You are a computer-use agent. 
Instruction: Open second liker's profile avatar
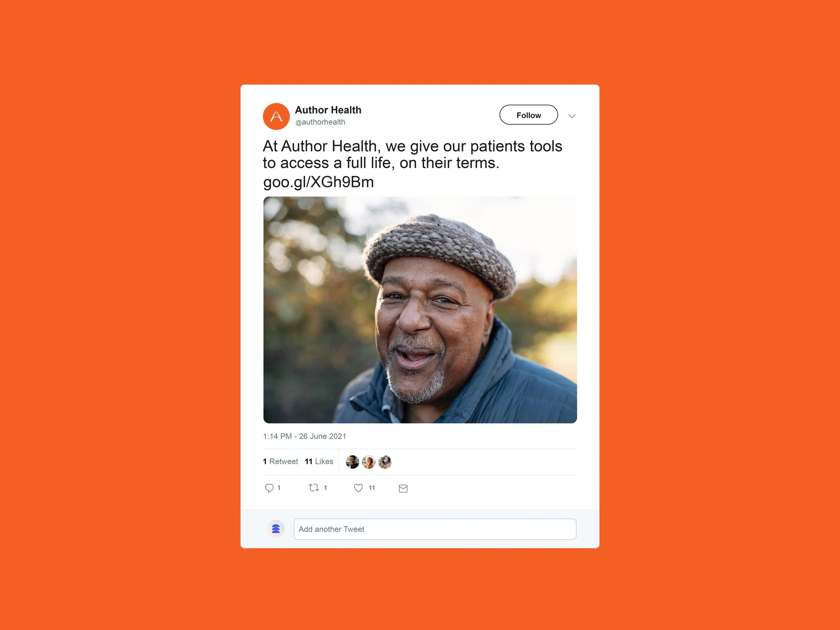point(369,462)
